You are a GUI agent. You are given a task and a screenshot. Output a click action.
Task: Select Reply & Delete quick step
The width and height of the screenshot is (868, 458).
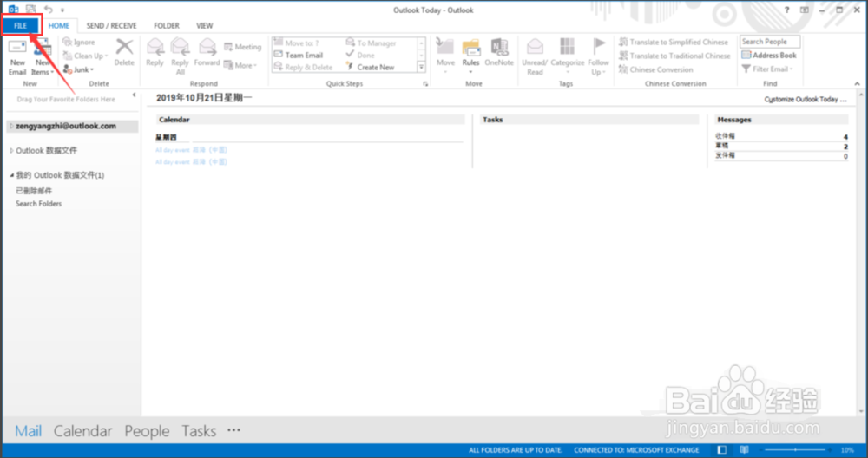click(x=303, y=68)
